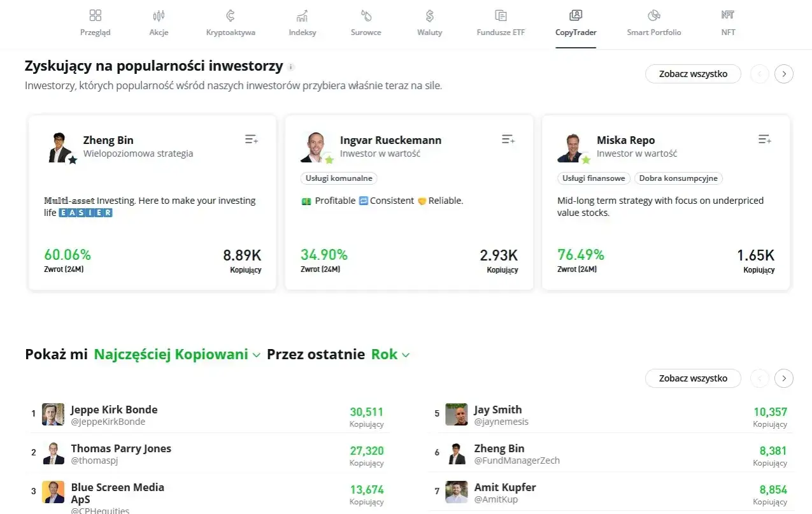Click Ingvar Rueckemann's 34.90% return value
This screenshot has height=514, width=812.
coord(324,255)
